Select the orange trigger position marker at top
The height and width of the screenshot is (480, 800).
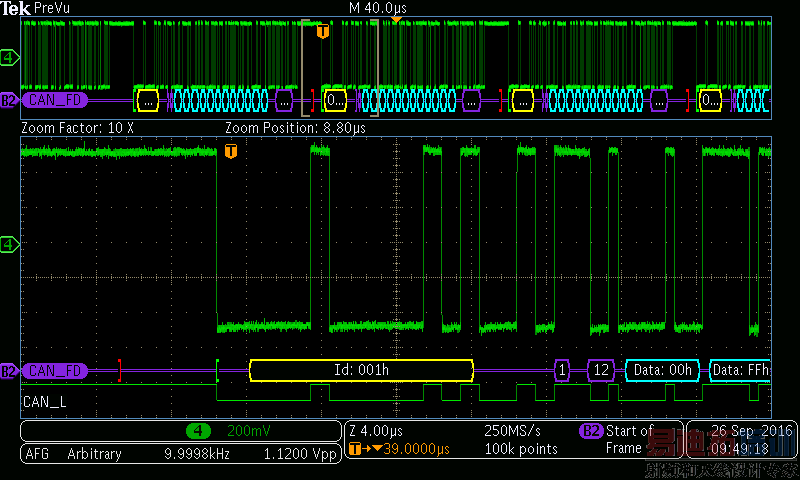pos(397,19)
